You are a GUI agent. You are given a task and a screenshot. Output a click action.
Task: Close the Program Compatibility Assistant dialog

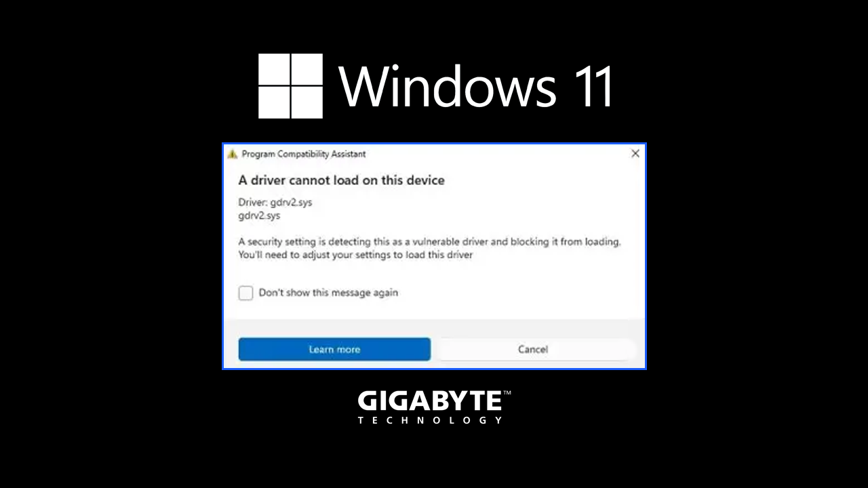[x=635, y=154]
